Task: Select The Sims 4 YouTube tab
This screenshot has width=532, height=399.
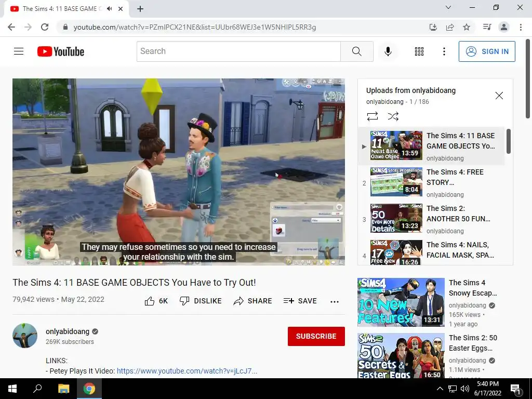Action: 66,9
